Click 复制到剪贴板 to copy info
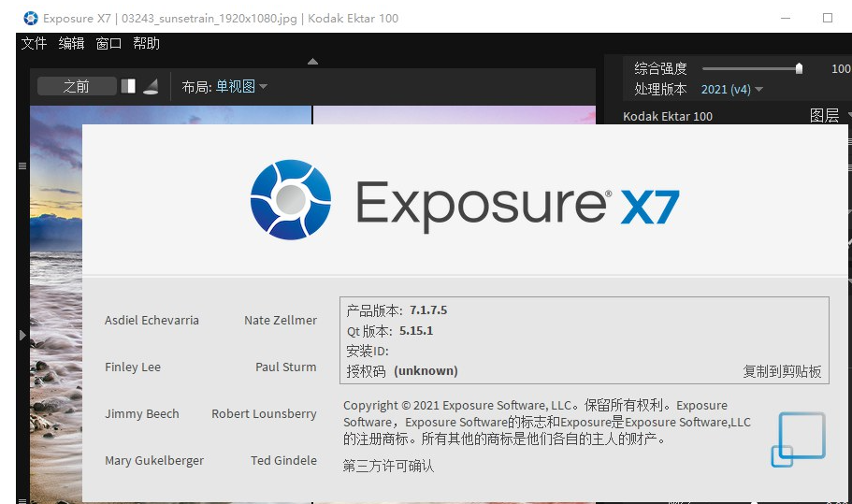This screenshot has height=504, width=852. tap(782, 371)
